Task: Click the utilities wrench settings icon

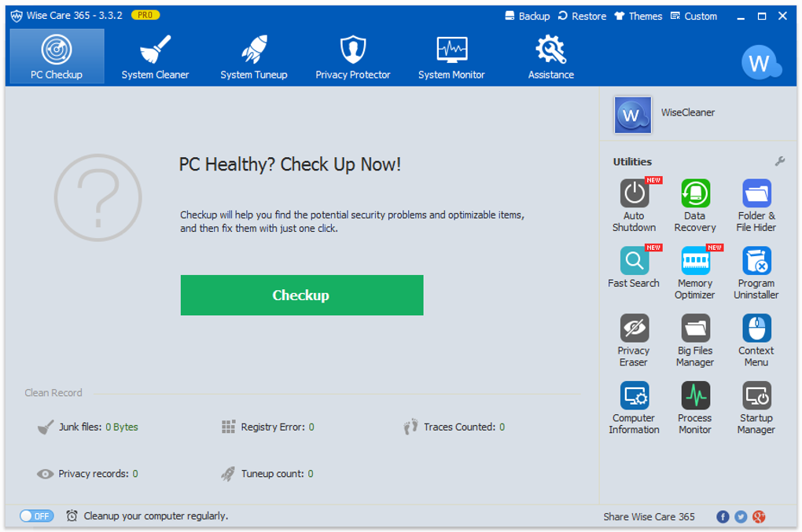Action: point(780,161)
